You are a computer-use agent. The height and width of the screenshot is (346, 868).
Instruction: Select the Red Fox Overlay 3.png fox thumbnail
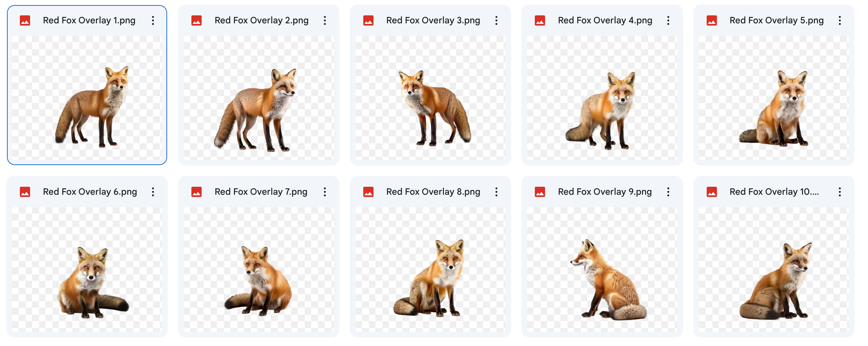[430, 98]
